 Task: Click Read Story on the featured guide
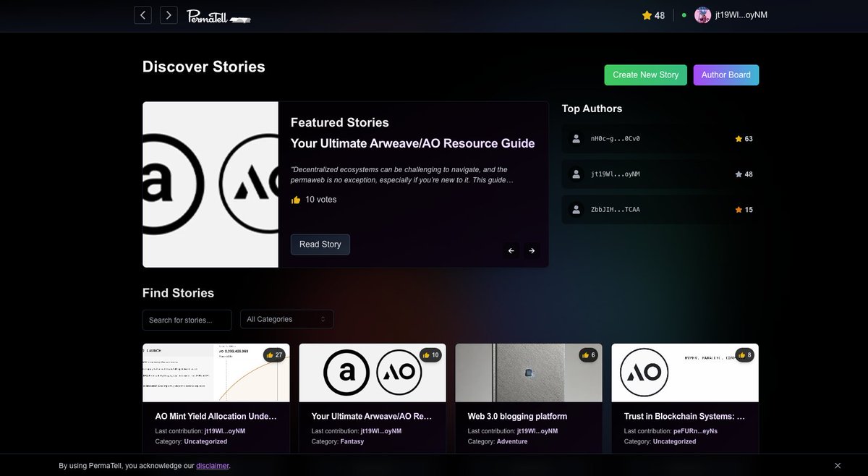pos(320,244)
